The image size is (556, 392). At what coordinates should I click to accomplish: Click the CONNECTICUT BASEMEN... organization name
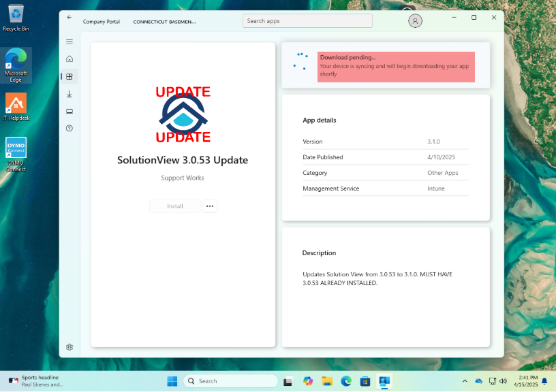pos(164,22)
